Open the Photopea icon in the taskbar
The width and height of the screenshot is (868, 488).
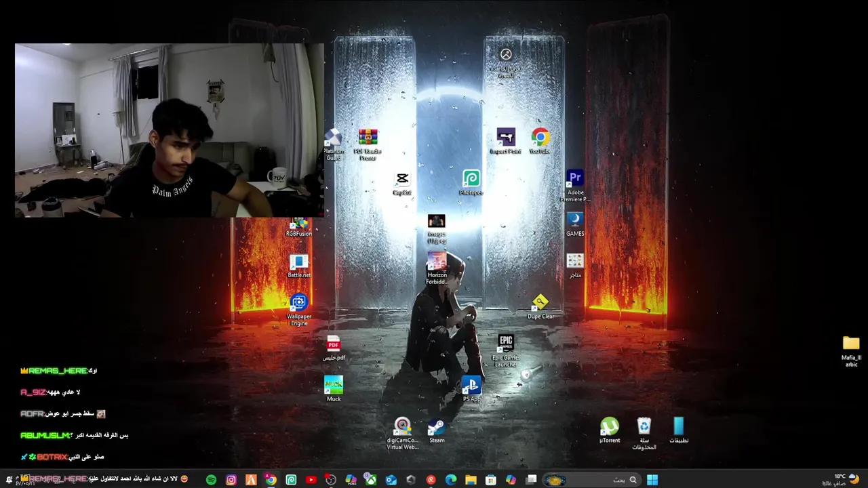(291, 480)
